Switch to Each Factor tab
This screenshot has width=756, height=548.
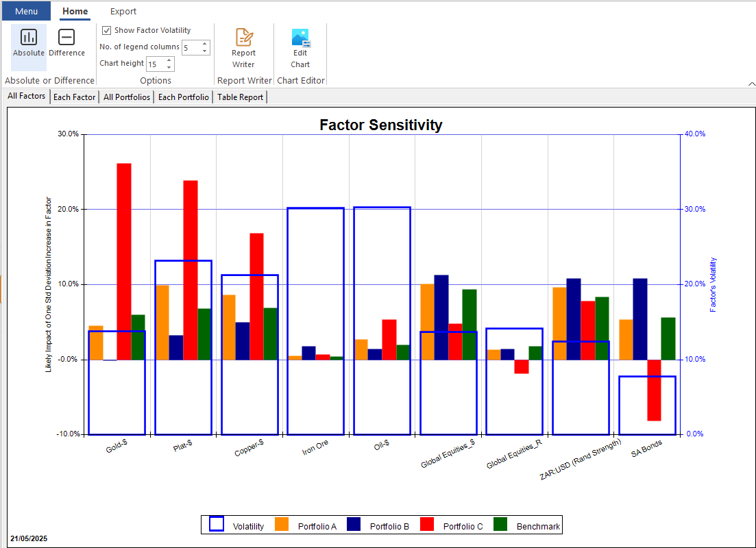point(74,97)
